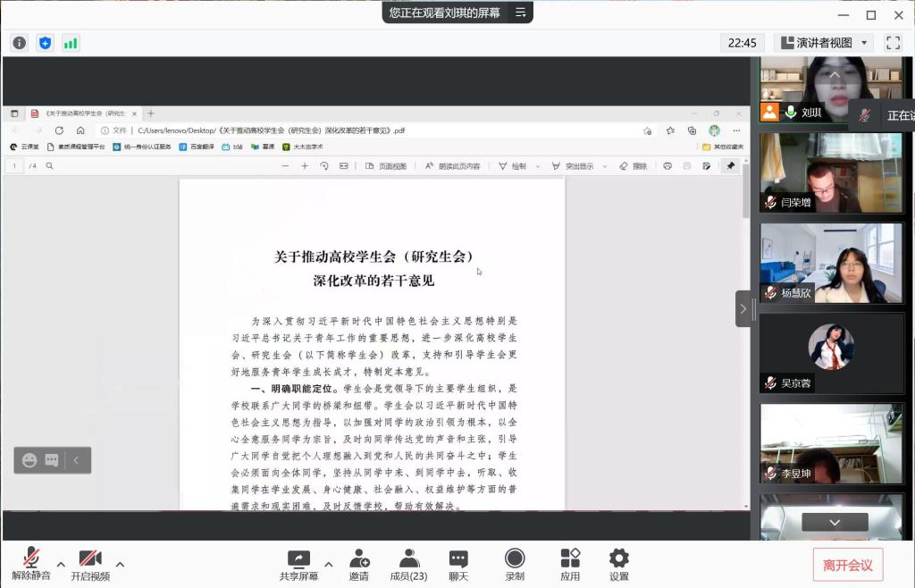915x588 pixels.
Task: Open 成员(23) participants list
Action: pyautogui.click(x=408, y=565)
